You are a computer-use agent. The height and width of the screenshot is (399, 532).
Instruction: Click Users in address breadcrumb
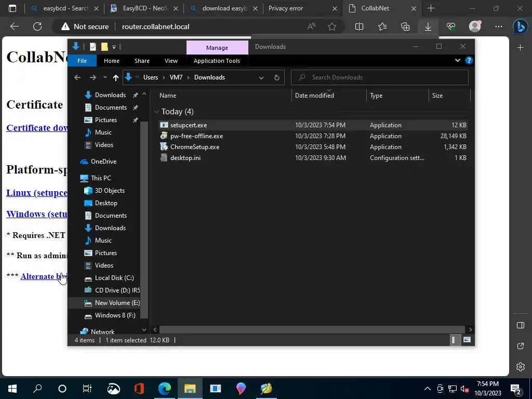click(x=151, y=77)
